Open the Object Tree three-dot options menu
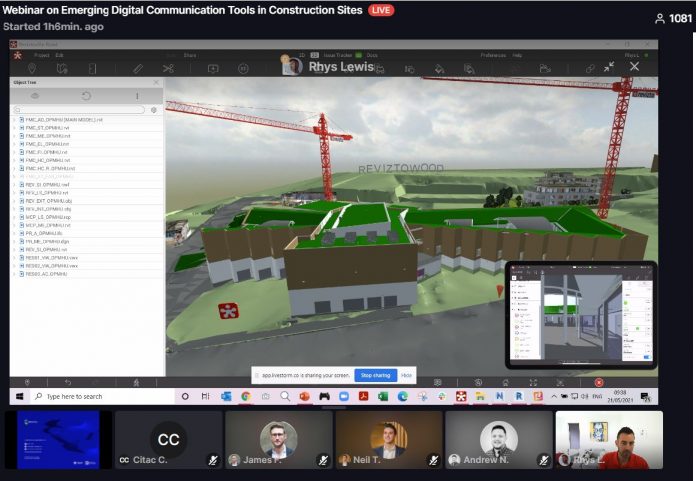The image size is (696, 481). point(137,96)
